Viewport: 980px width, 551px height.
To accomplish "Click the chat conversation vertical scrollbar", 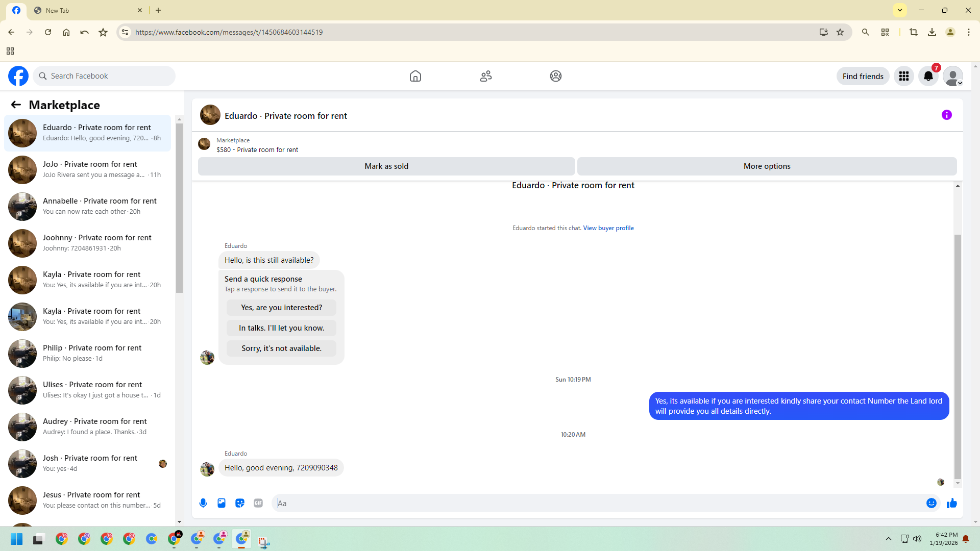I will coord(958,357).
